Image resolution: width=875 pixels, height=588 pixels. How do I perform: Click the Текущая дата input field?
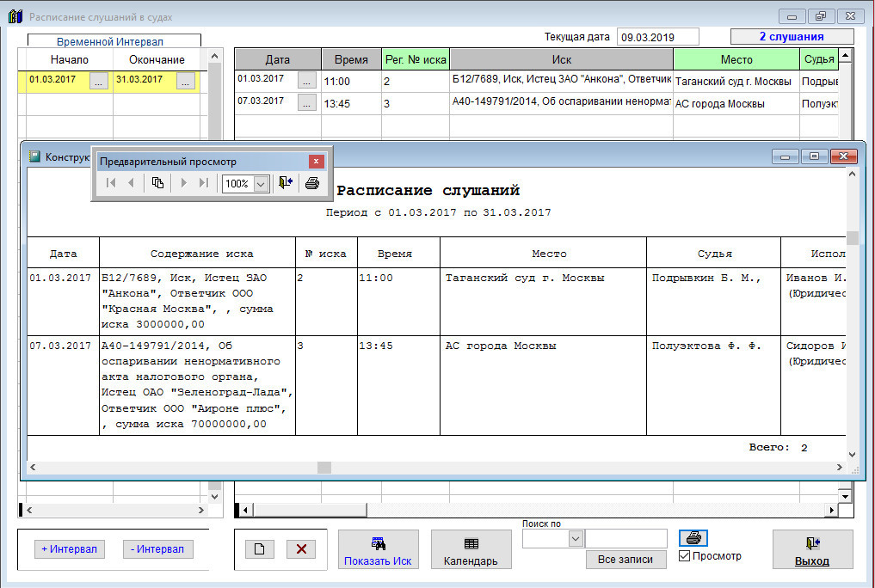(657, 37)
